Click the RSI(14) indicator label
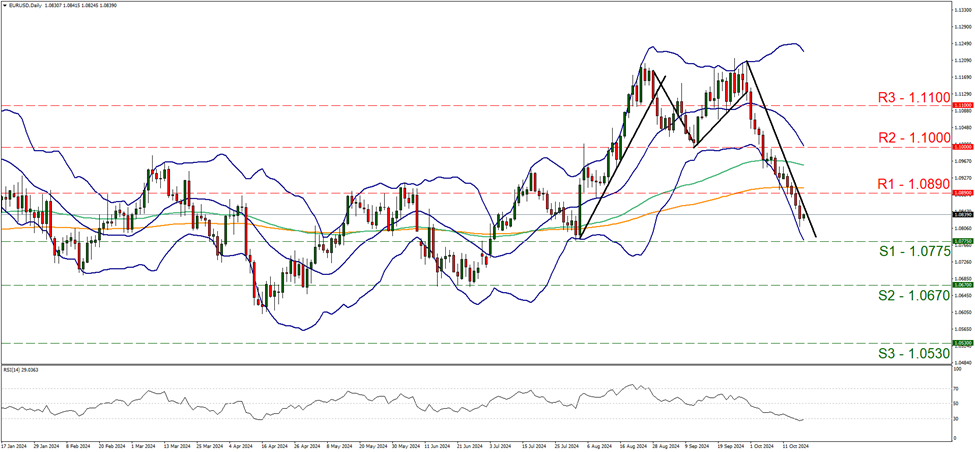 click(20, 369)
